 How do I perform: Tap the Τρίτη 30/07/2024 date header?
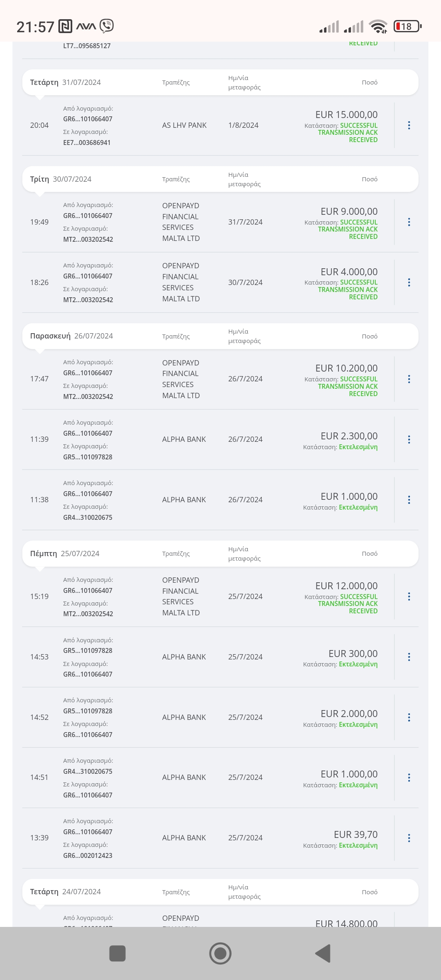click(61, 179)
